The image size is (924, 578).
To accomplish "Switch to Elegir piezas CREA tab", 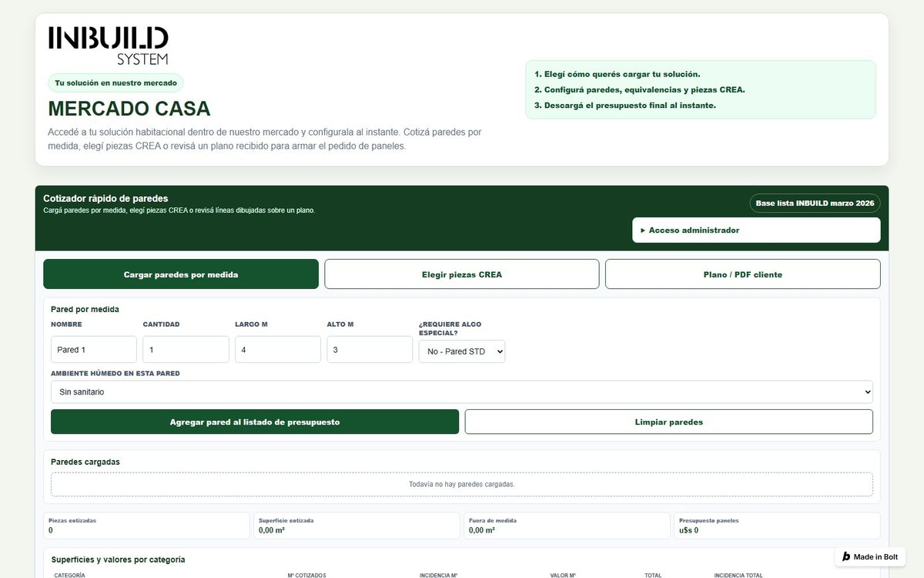I will (x=462, y=274).
